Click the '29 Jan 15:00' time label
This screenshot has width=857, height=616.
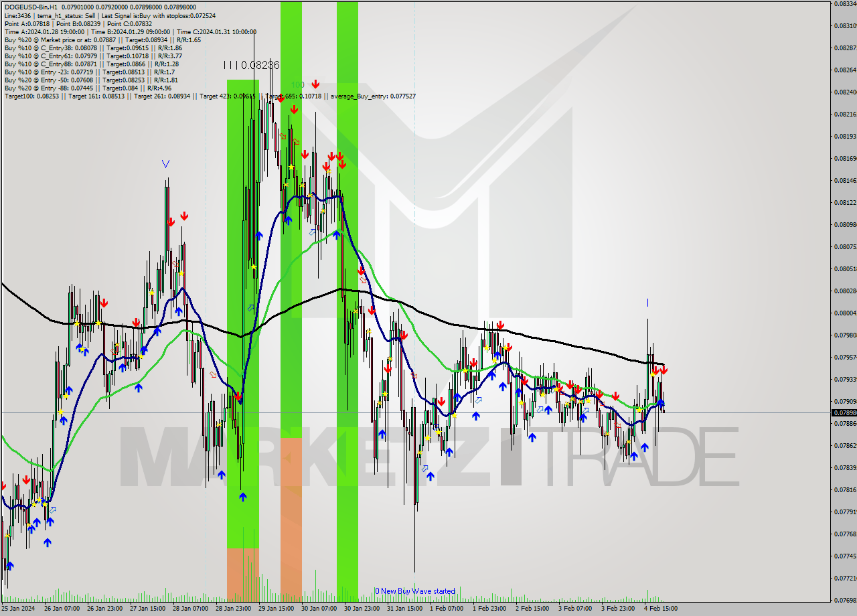[276, 609]
